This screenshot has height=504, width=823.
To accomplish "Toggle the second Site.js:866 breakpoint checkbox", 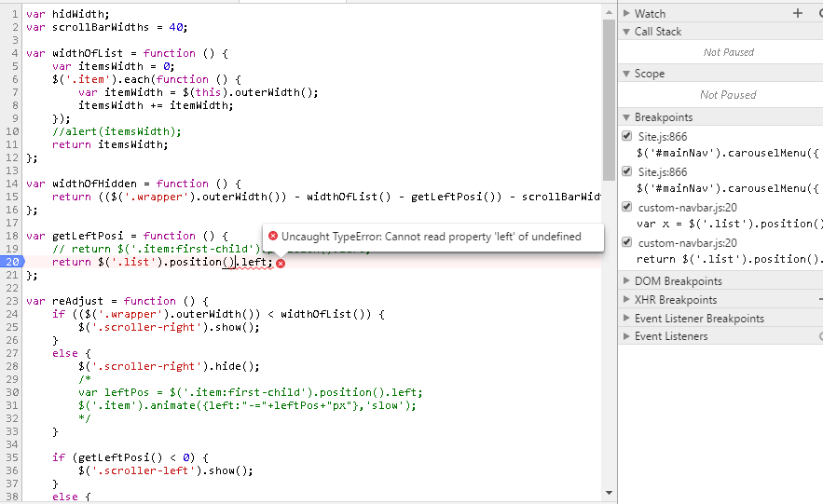I will point(626,171).
